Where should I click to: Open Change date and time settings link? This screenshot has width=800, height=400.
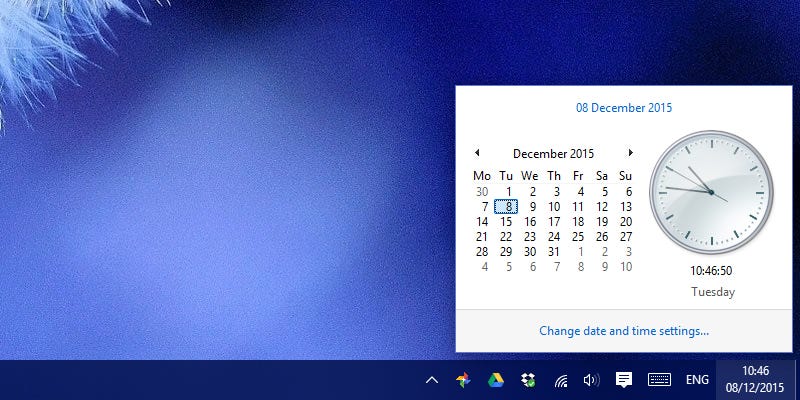click(x=624, y=331)
